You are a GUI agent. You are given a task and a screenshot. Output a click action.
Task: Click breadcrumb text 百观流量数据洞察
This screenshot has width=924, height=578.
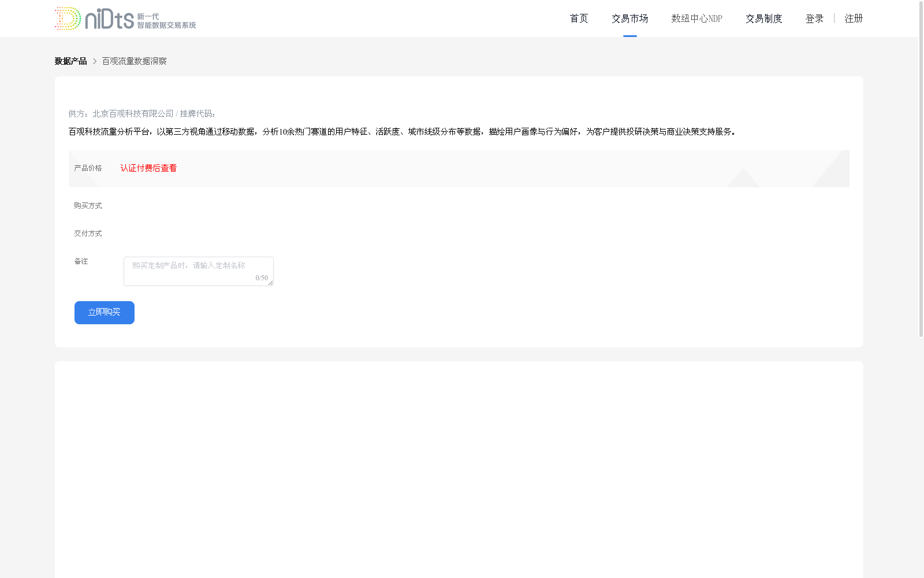point(134,61)
